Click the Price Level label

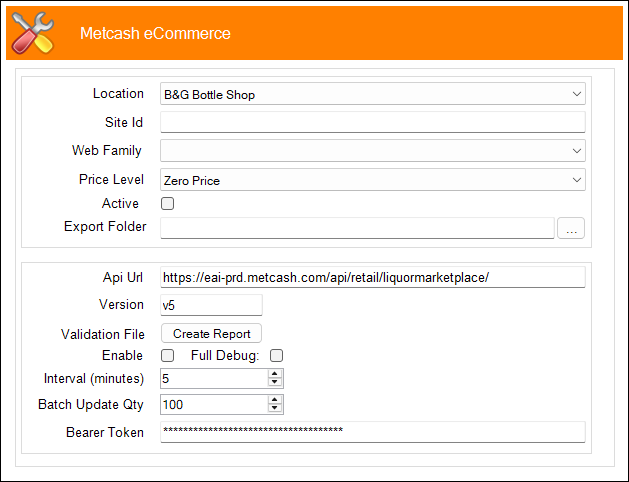(111, 179)
